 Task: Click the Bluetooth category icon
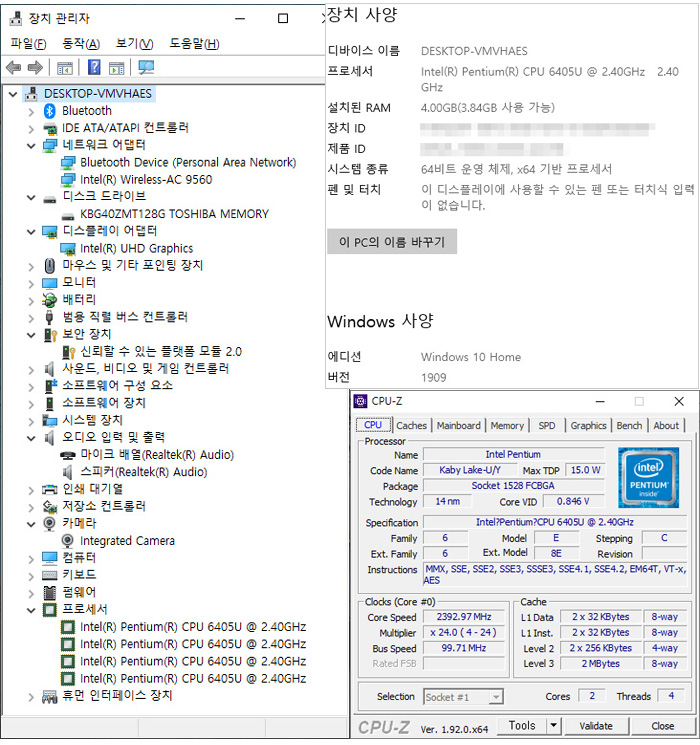(49, 111)
